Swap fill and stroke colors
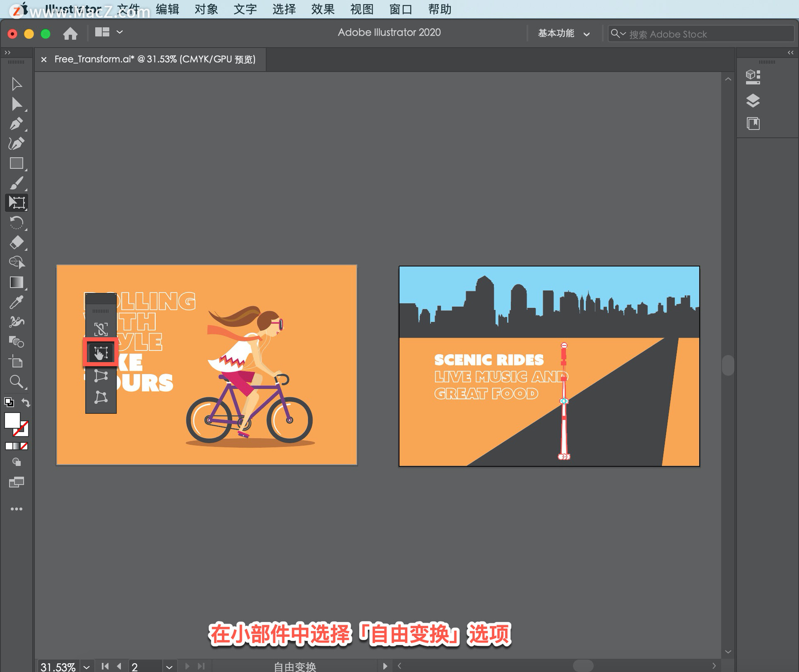The height and width of the screenshot is (672, 799). click(x=26, y=402)
